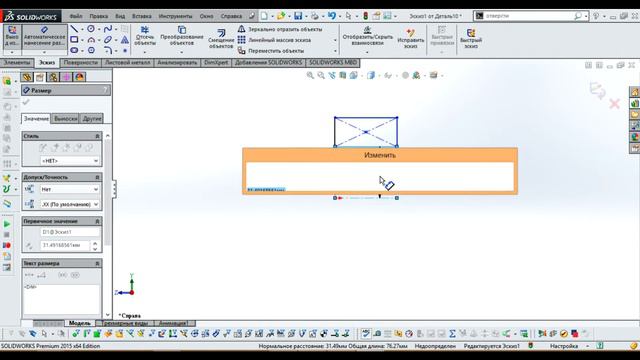Click inside the Изменить dialog value box
640x360 pixels.
(x=380, y=177)
